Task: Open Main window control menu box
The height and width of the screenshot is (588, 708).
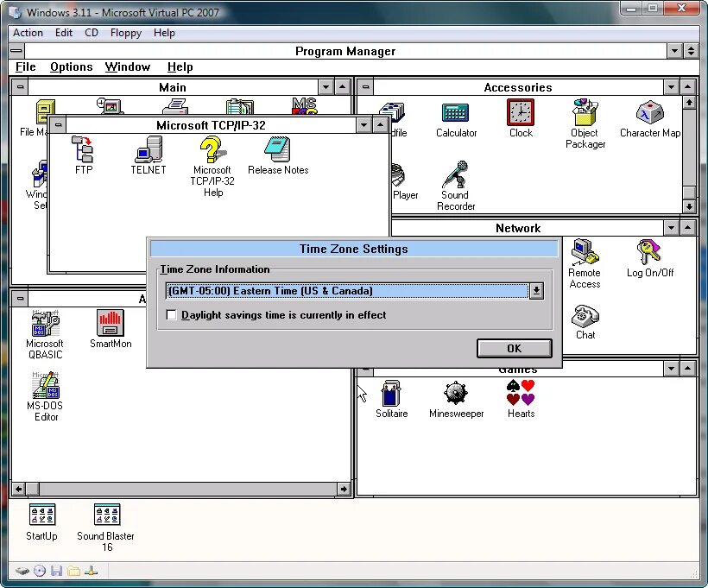Action: tap(21, 86)
